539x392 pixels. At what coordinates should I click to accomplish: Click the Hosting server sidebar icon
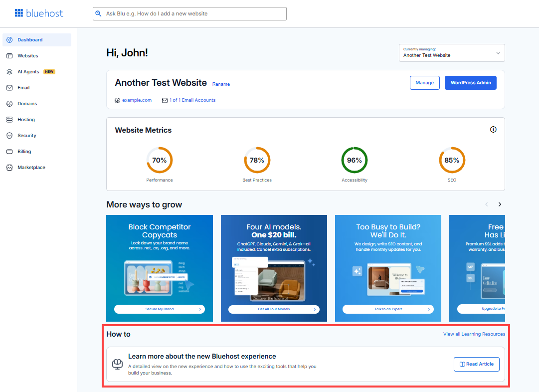(x=9, y=120)
